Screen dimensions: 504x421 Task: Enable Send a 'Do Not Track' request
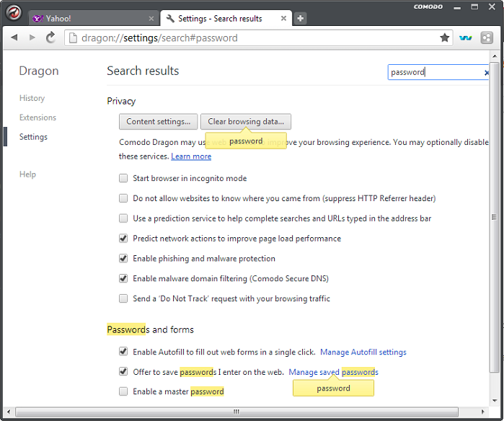click(123, 298)
